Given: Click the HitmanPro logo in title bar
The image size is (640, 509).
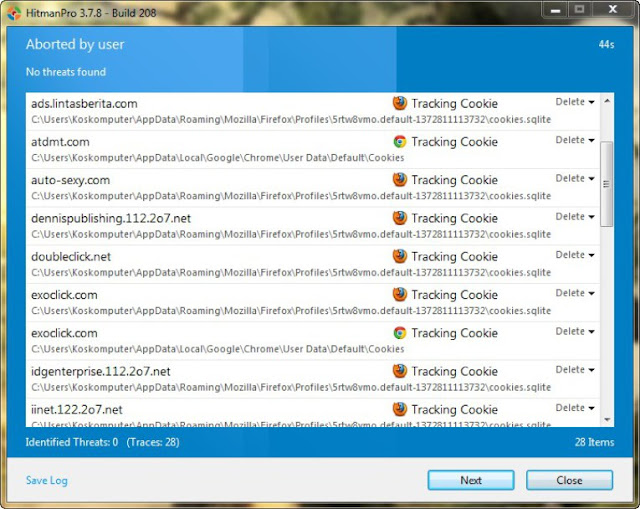Looking at the screenshot, I should click(14, 13).
